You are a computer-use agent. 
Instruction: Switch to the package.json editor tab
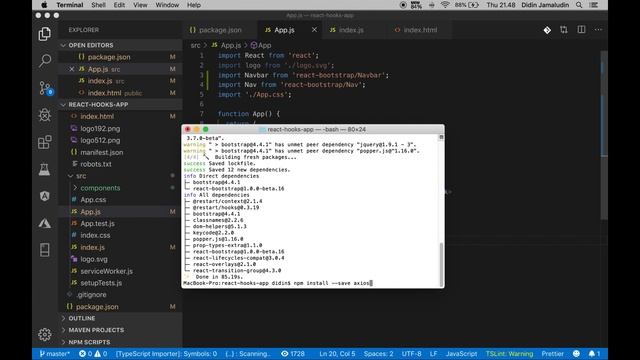tap(220, 30)
